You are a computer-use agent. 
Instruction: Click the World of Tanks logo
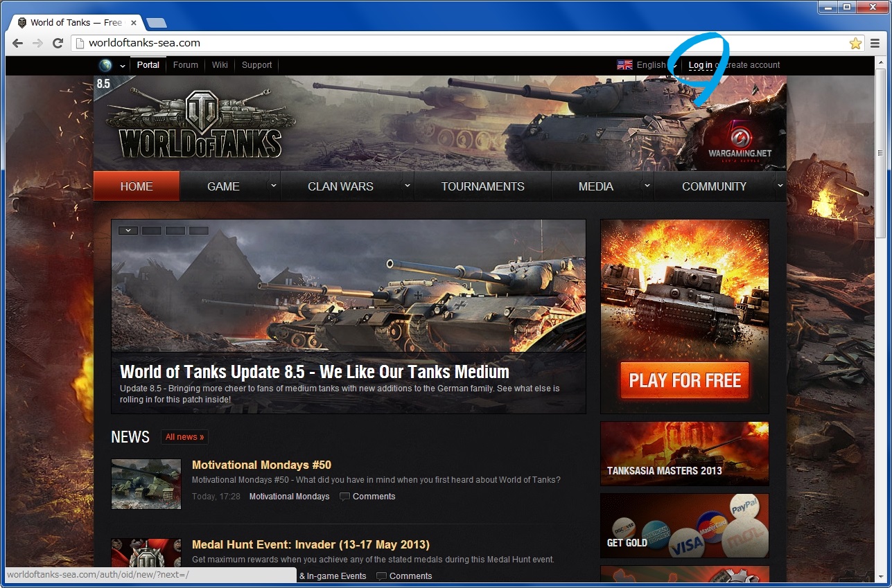201,123
